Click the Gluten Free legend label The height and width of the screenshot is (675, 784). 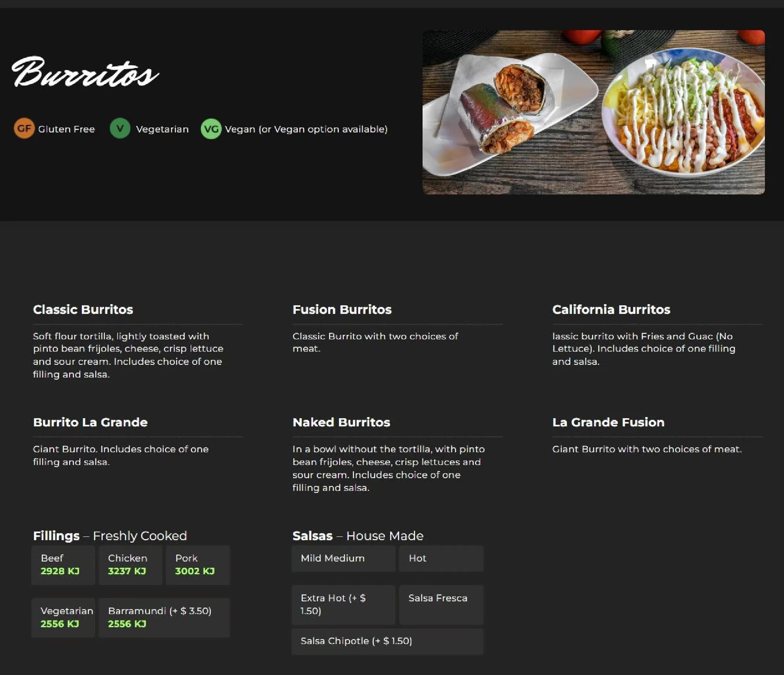[x=66, y=129]
